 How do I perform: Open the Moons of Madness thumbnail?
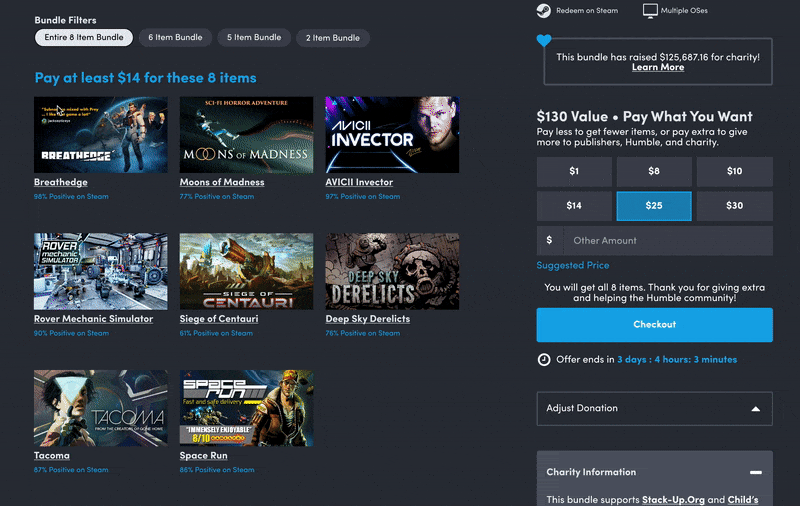(x=246, y=135)
